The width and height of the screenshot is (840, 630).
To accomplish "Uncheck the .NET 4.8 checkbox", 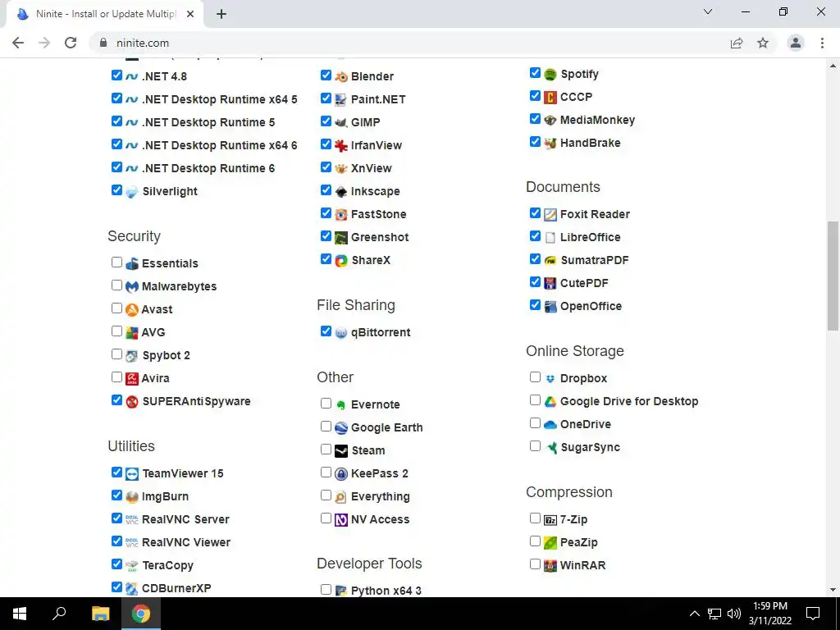I will 116,75.
